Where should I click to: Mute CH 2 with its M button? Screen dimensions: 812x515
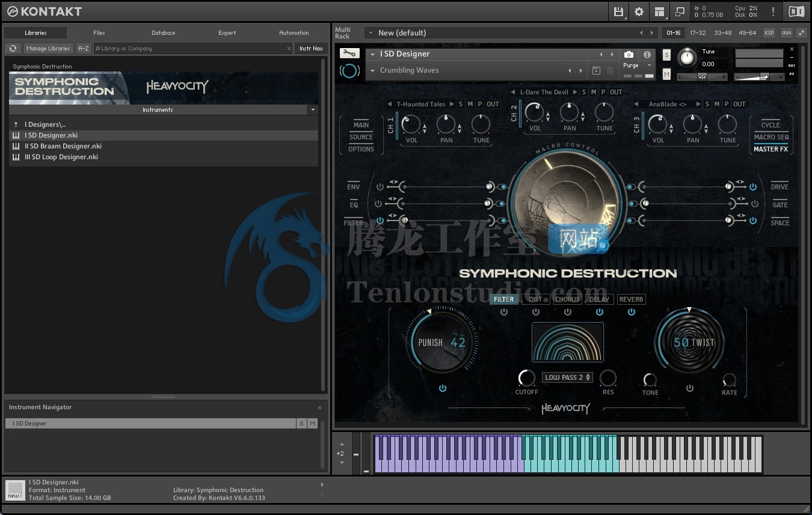[x=594, y=92]
